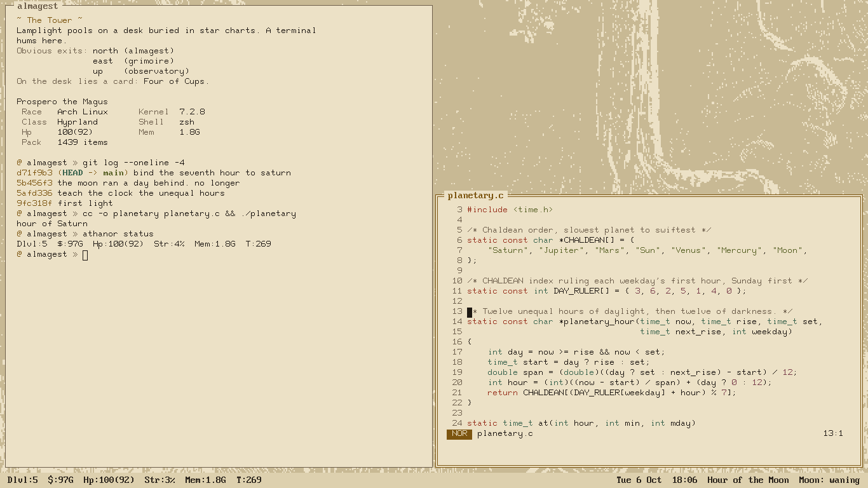Click the '#include <time.h>' line
Screen dimensions: 868x488
pos(510,210)
